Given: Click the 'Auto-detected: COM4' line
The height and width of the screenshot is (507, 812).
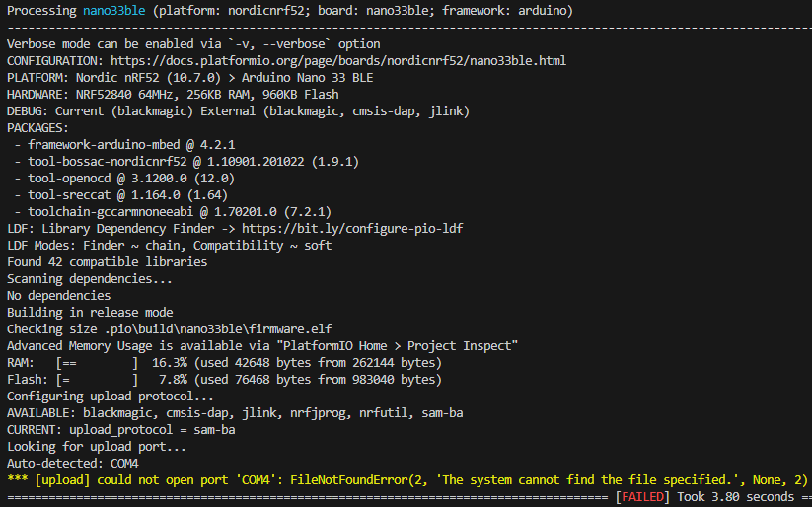Looking at the screenshot, I should pyautogui.click(x=72, y=464).
